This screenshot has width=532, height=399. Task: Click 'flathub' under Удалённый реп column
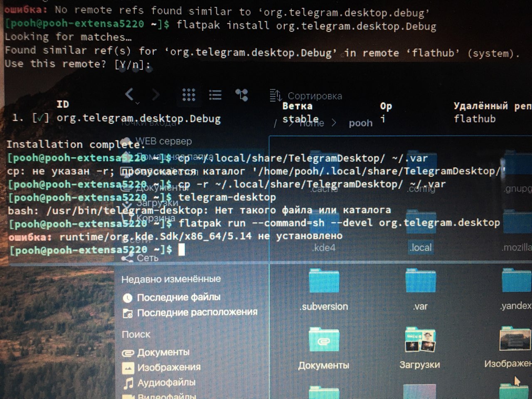pos(475,119)
